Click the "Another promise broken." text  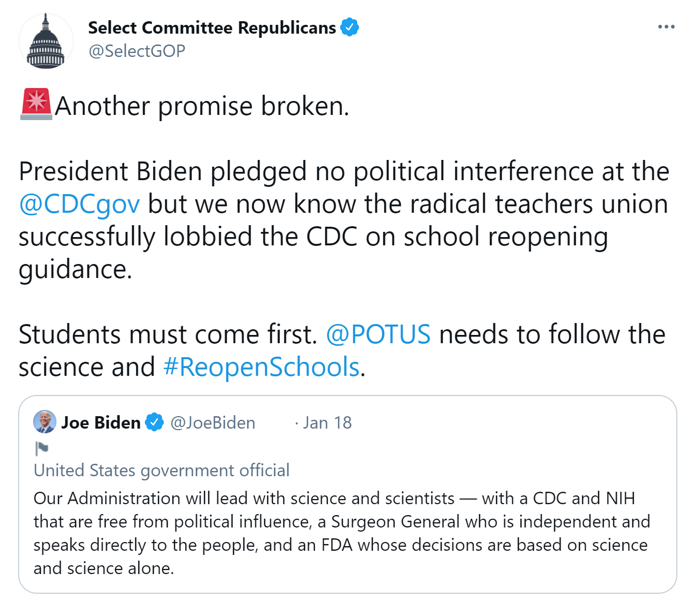[x=202, y=106]
